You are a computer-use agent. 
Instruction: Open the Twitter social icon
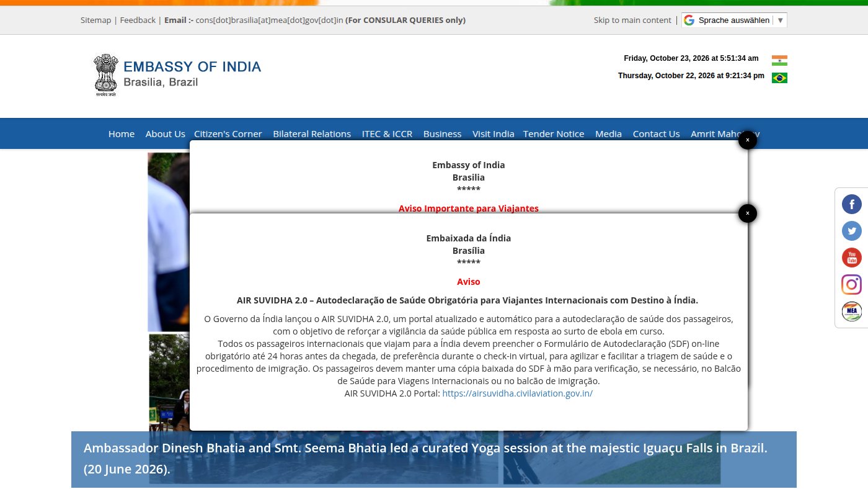[x=851, y=231]
